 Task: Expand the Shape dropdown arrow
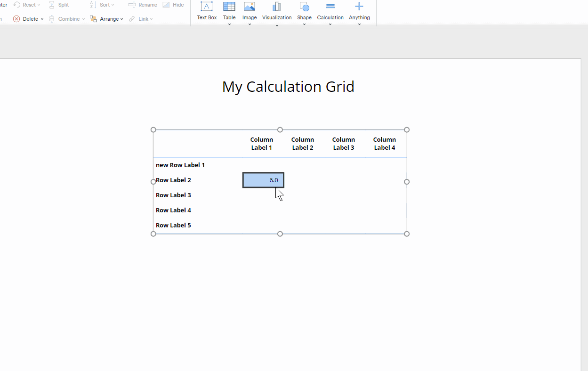point(304,24)
